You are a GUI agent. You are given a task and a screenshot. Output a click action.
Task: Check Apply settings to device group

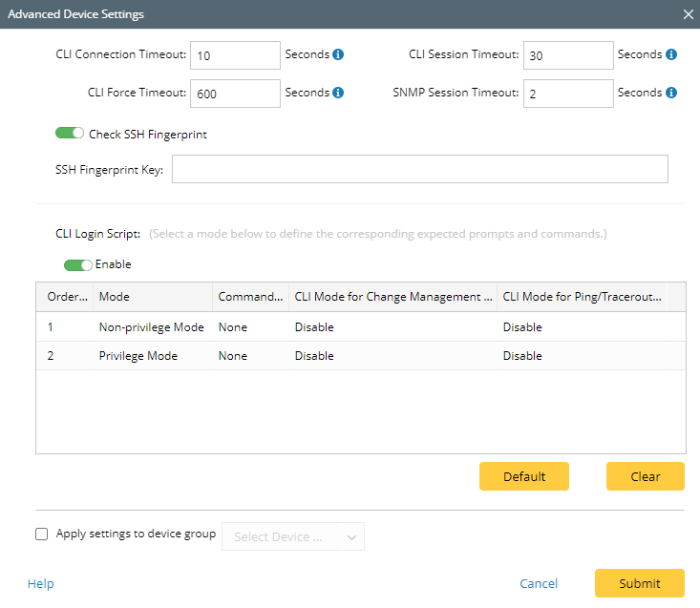coord(42,535)
